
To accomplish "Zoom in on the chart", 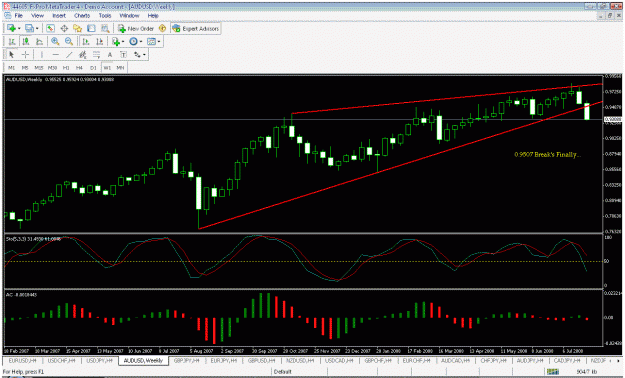I will pyautogui.click(x=55, y=41).
